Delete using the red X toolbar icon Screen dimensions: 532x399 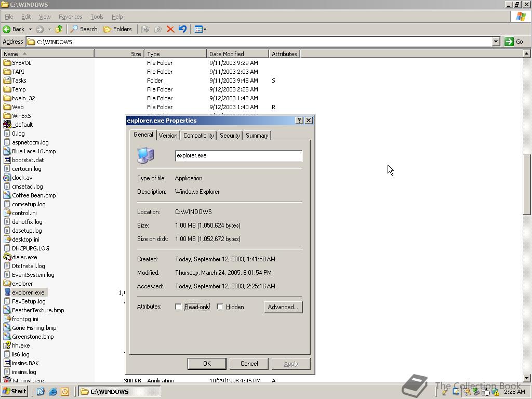coord(170,29)
